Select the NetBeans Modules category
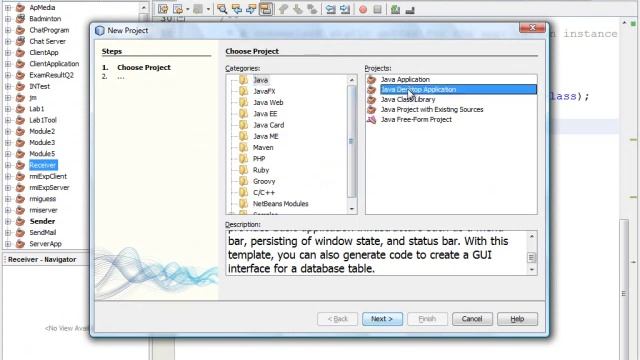 coord(280,204)
